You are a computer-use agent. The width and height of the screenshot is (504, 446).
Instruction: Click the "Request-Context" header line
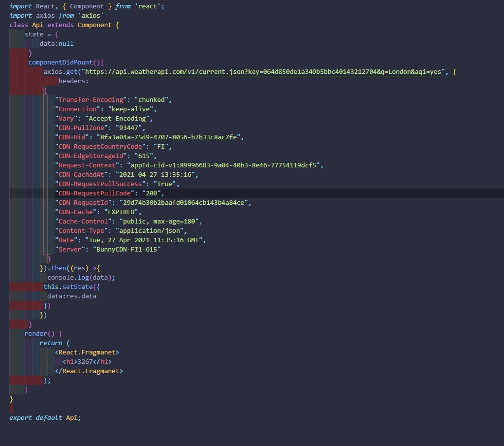click(x=189, y=165)
